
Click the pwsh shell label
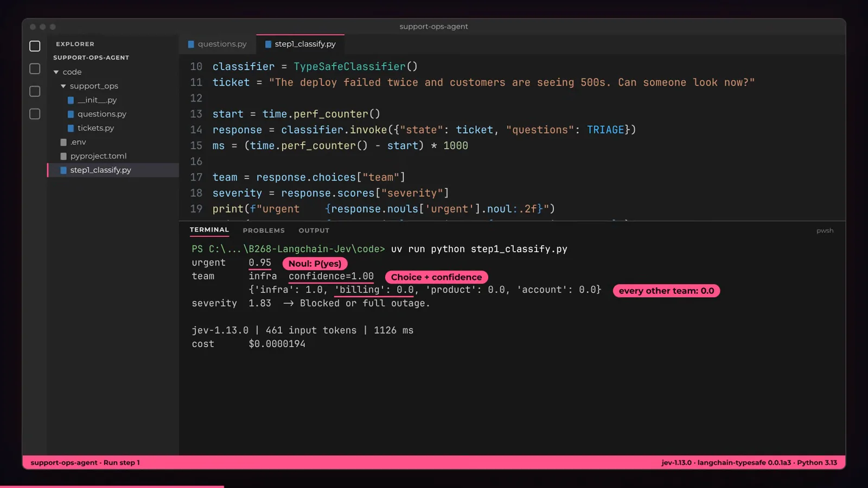point(825,230)
